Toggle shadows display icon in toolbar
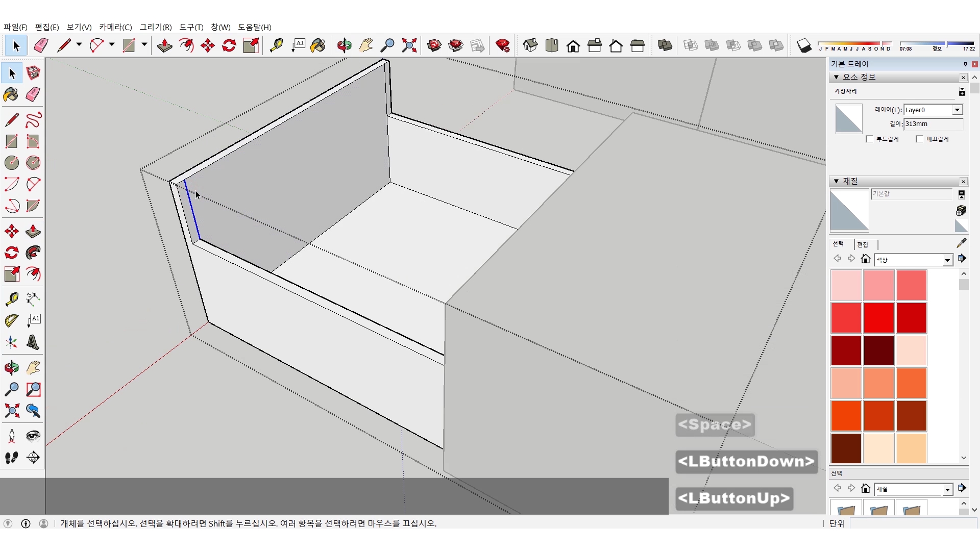 pos(804,45)
